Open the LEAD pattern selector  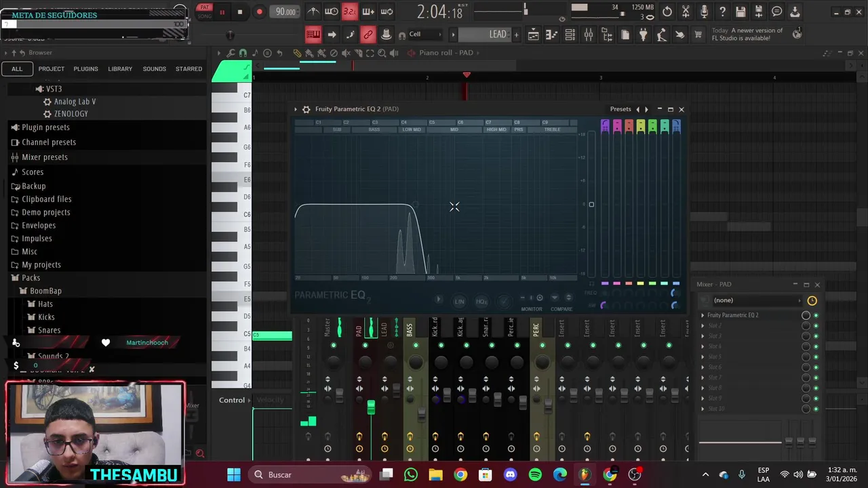click(x=485, y=35)
